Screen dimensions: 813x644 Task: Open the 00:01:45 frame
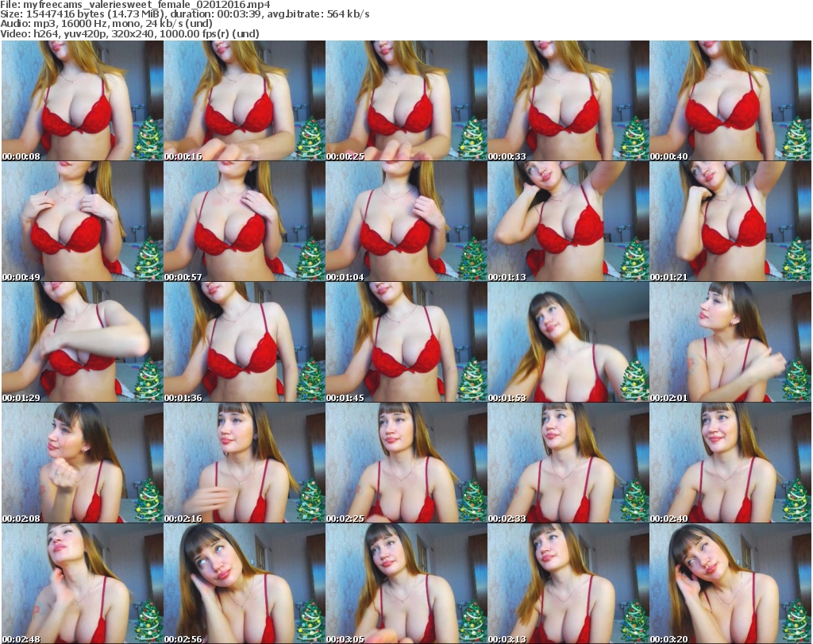coord(406,342)
